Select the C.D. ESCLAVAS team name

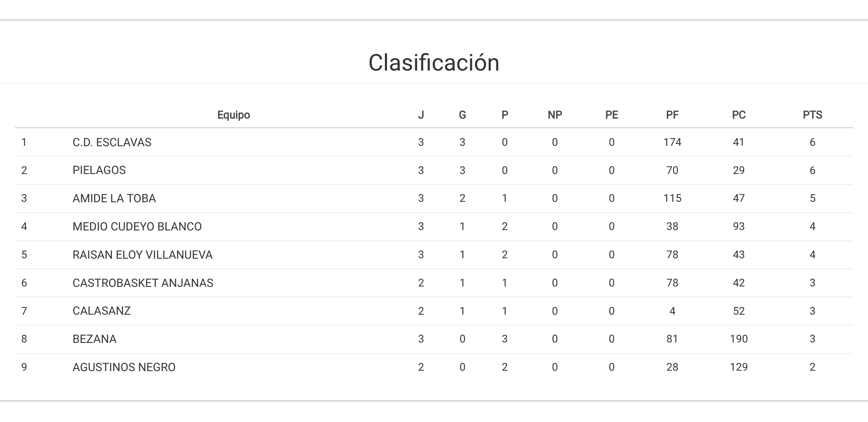[x=112, y=142]
